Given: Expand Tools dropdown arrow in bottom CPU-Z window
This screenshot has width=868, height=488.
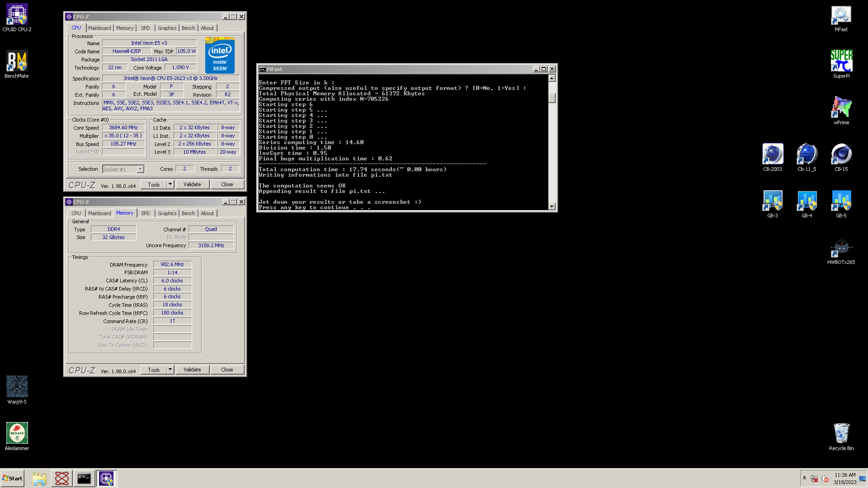Looking at the screenshot, I should tap(170, 370).
